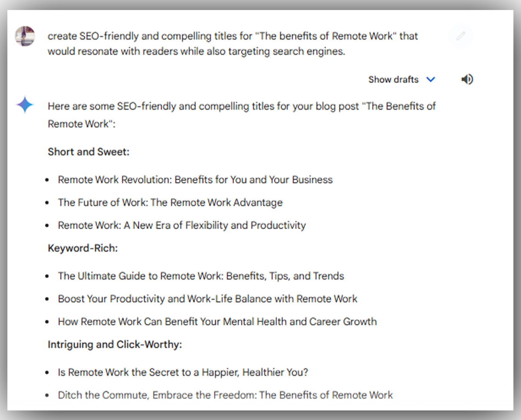Expand drafts using the blue chevron
The image size is (521, 420).
tap(430, 79)
